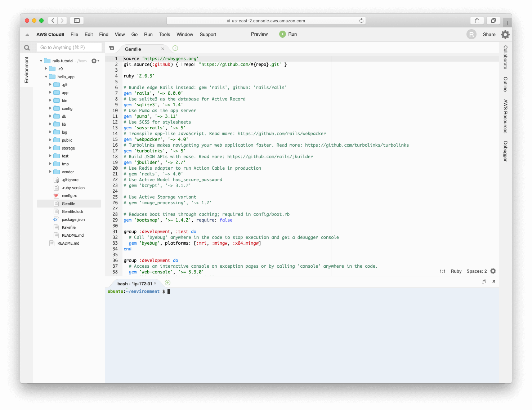Click the green Run play icon
The image size is (532, 410).
pos(282,34)
